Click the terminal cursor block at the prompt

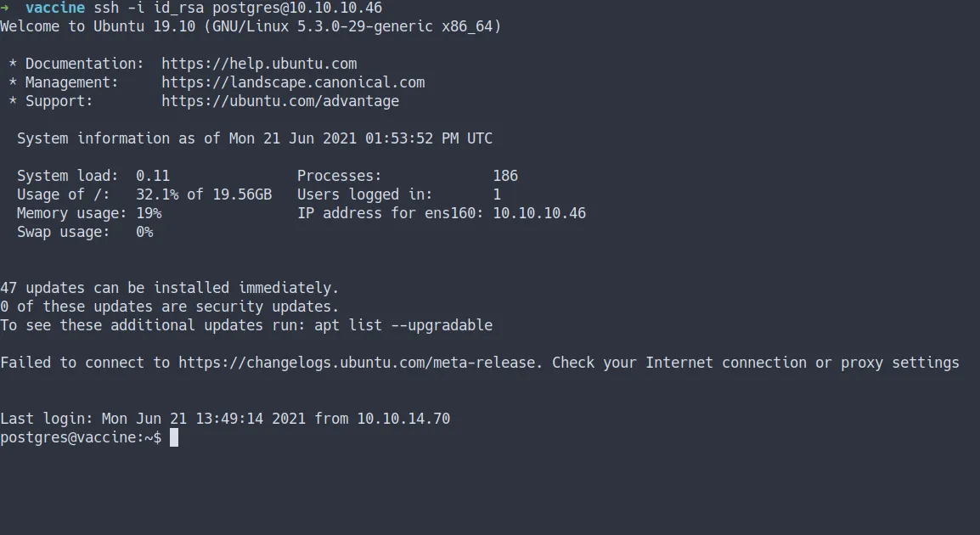pyautogui.click(x=174, y=437)
